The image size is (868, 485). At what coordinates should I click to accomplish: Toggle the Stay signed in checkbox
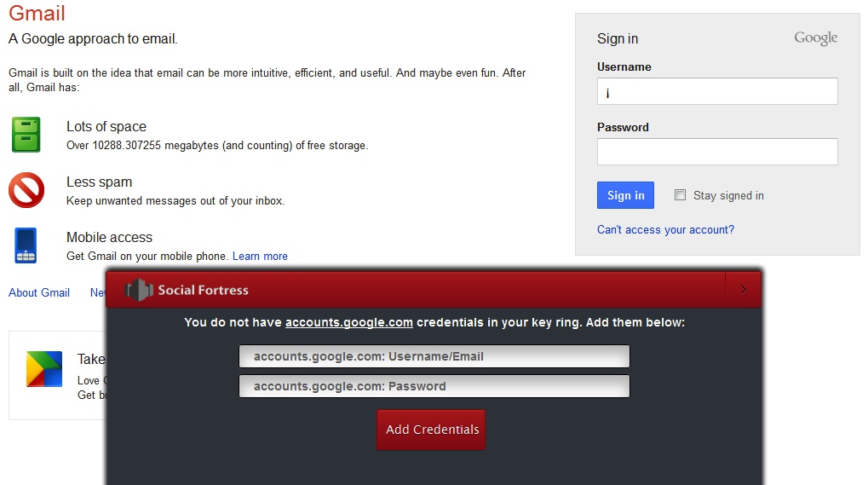[680, 195]
